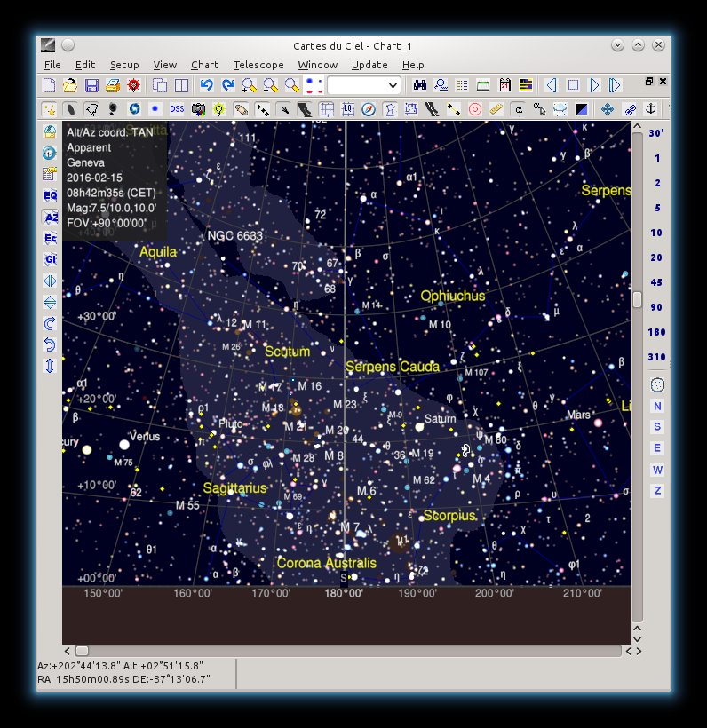Image resolution: width=707 pixels, height=728 pixels.
Task: Click the Ophiuchus constellation label
Action: [x=452, y=296]
